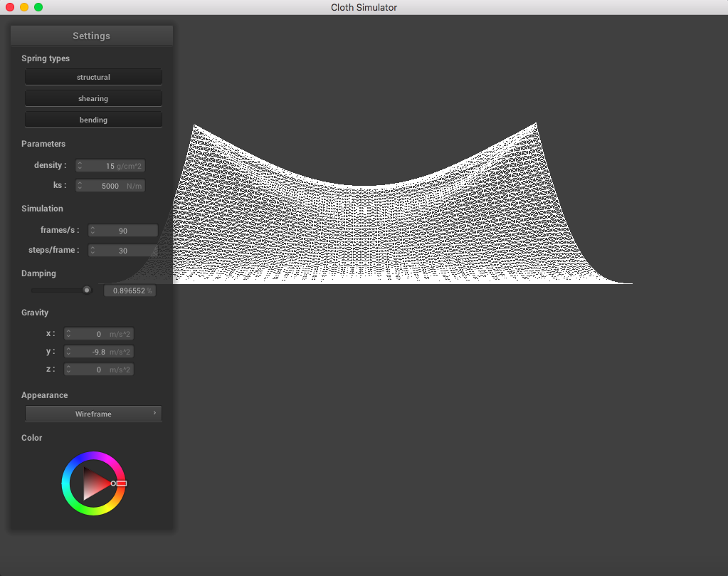Click the "Spring types" section label
The width and height of the screenshot is (728, 576).
click(x=46, y=58)
